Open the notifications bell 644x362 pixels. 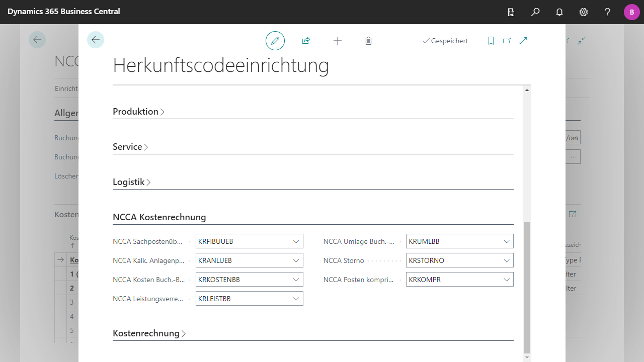click(x=559, y=12)
